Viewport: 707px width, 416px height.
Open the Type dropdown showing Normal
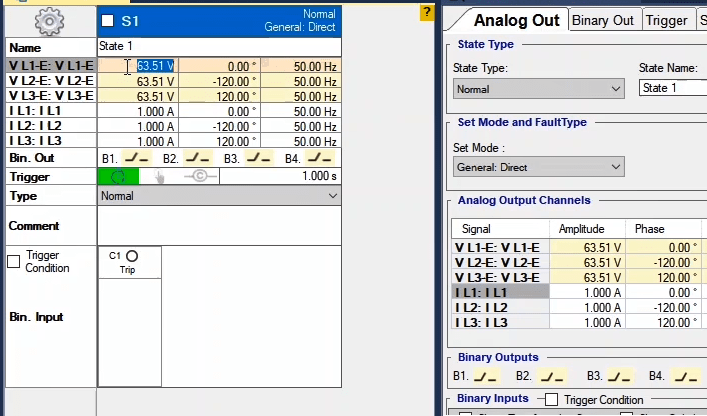220,196
